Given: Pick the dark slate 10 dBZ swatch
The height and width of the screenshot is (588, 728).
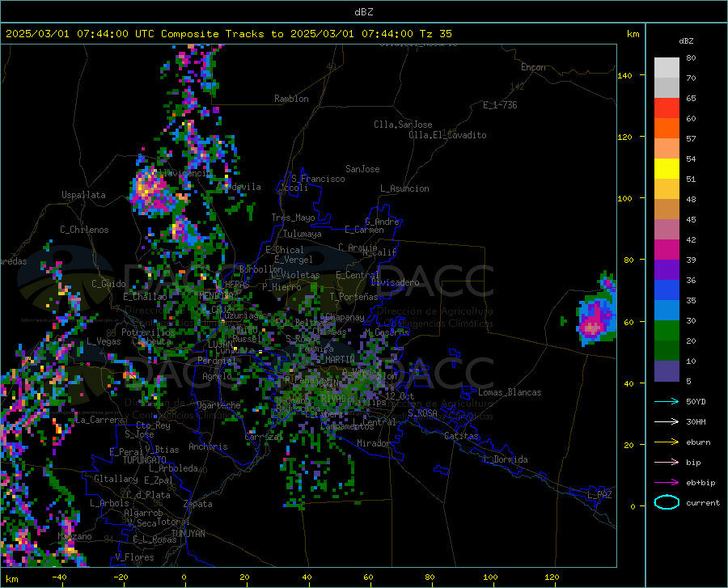Looking at the screenshot, I should (x=667, y=371).
